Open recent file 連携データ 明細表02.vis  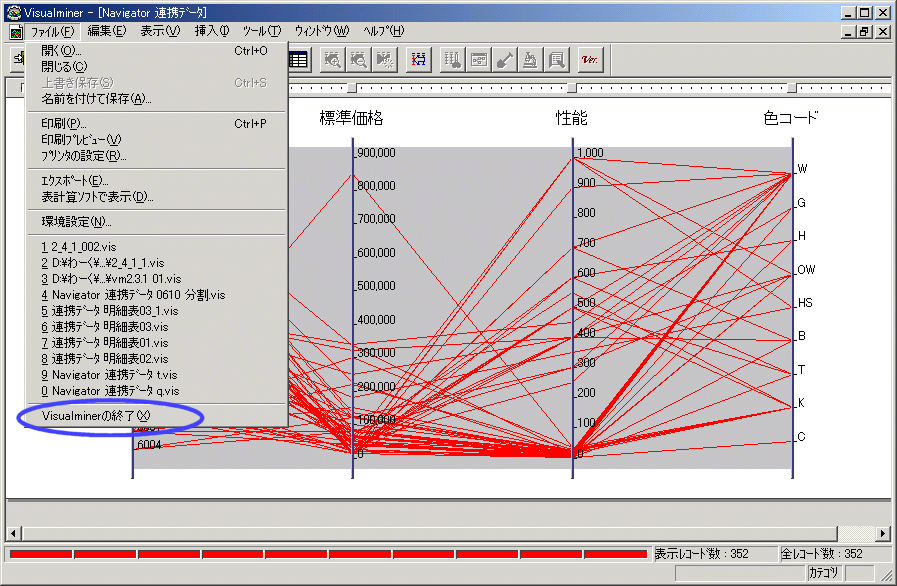(x=156, y=359)
